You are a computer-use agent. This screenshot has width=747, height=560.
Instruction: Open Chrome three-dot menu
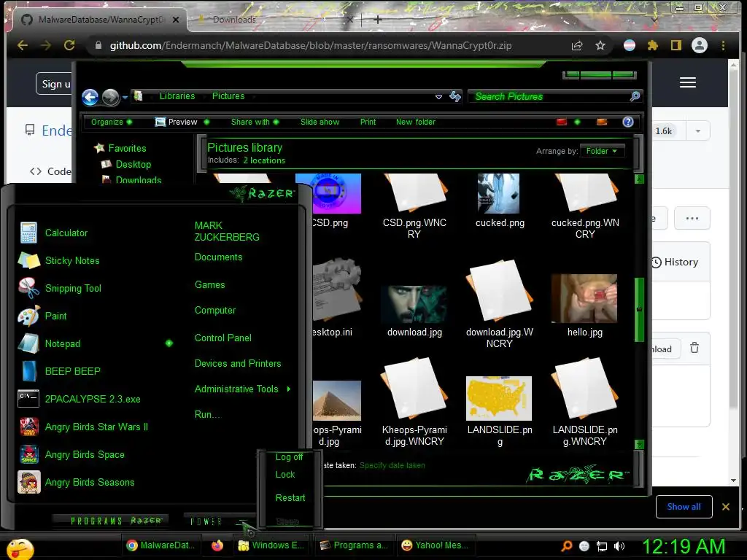pyautogui.click(x=723, y=45)
